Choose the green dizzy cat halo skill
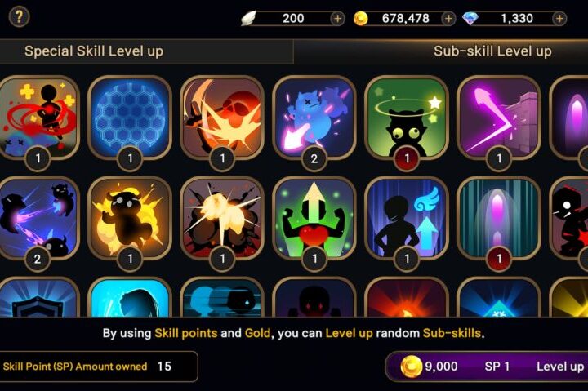 coord(407,118)
